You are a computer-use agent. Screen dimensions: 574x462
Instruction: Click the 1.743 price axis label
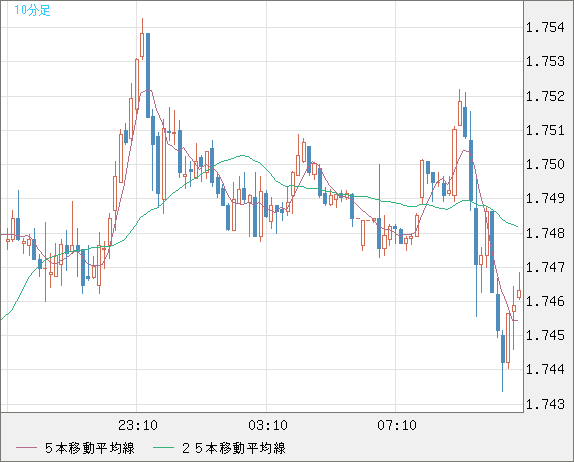pos(545,404)
